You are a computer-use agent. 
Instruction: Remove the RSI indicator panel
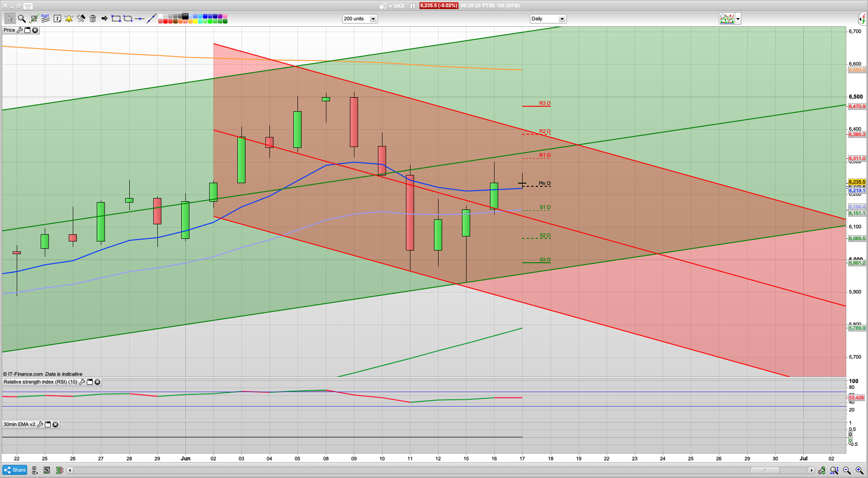coord(97,382)
